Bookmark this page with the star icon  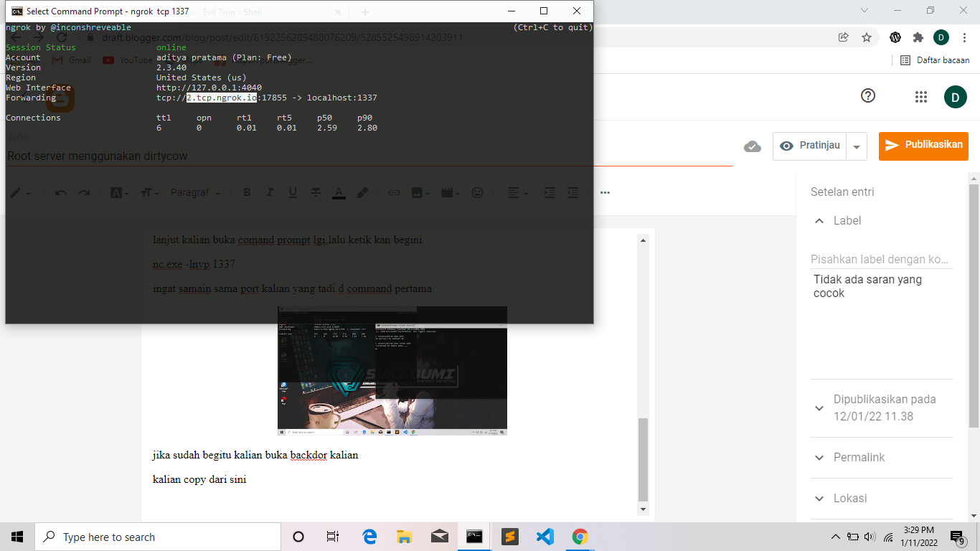[867, 37]
